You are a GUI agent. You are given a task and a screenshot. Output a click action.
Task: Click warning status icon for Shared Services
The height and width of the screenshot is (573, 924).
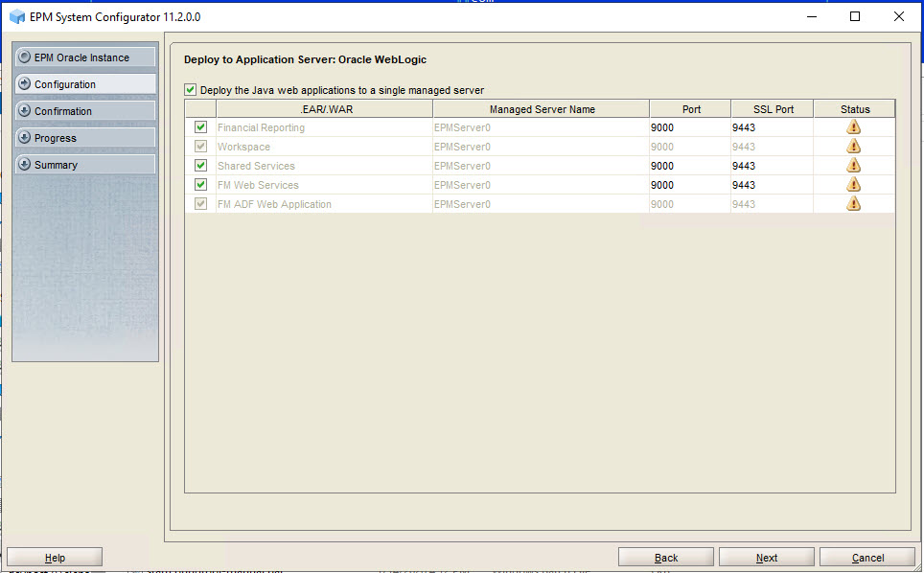click(853, 166)
